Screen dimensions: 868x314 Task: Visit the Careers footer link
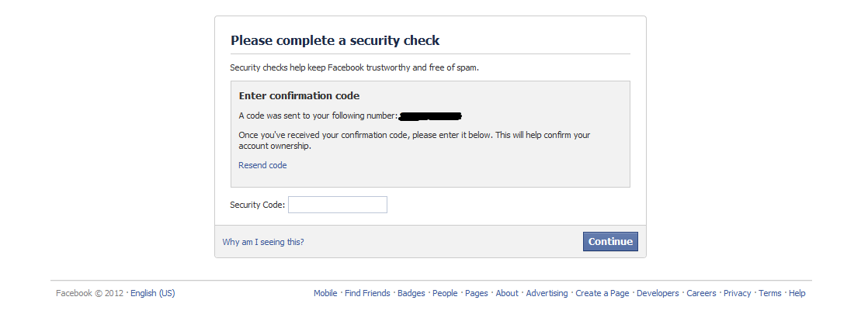tap(701, 294)
